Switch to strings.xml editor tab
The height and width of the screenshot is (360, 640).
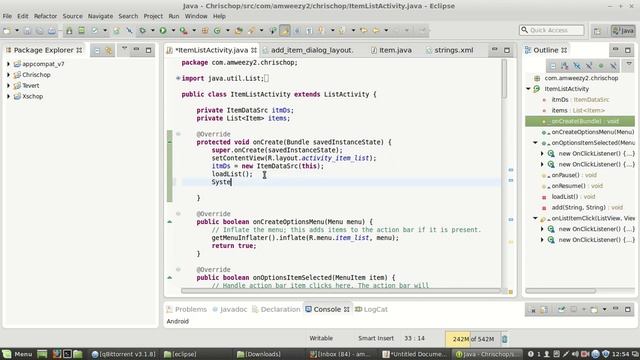click(449, 50)
